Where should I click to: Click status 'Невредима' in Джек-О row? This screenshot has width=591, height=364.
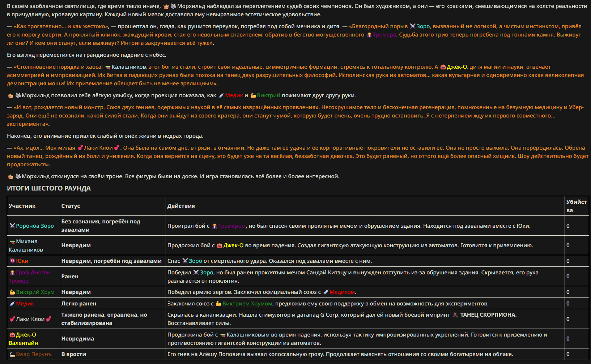tap(78, 339)
